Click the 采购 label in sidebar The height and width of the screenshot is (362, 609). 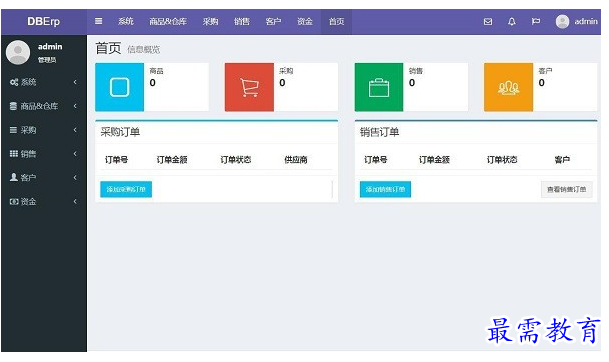[28, 130]
